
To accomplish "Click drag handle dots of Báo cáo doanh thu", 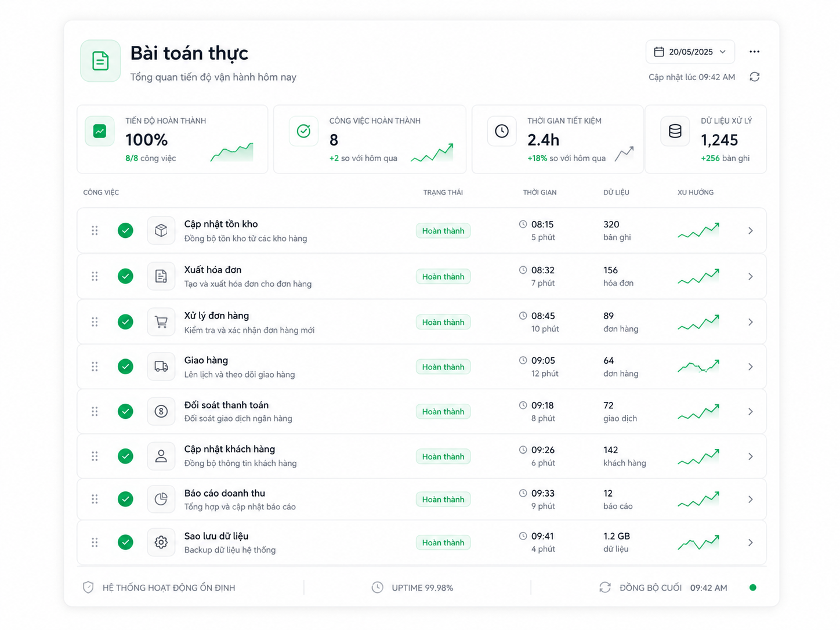I will click(95, 499).
